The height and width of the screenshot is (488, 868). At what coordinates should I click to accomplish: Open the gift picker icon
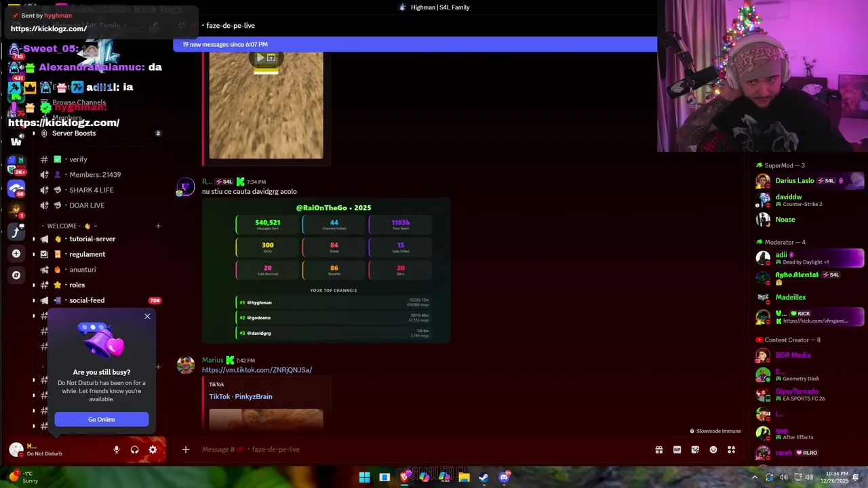(x=658, y=449)
